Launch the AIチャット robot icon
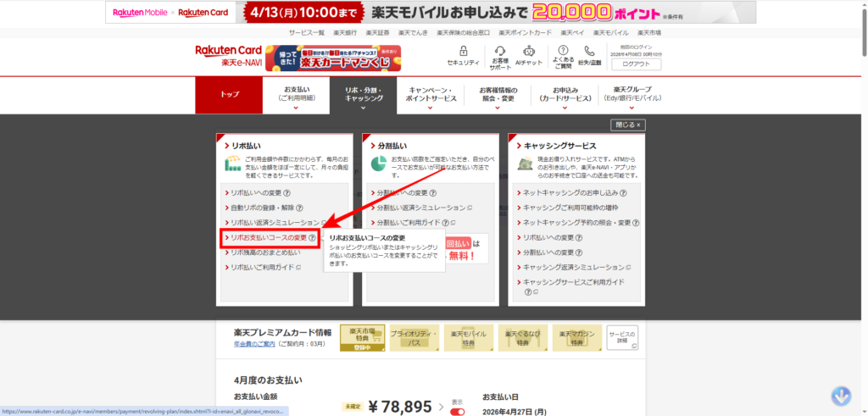This screenshot has height=416, width=868. (529, 53)
